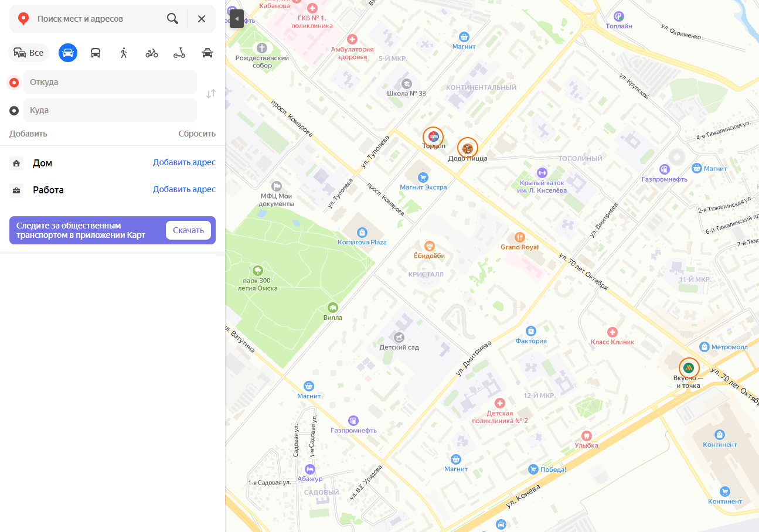Image resolution: width=759 pixels, height=532 pixels.
Task: Click the Работа briefcase icon
Action: pos(16,190)
